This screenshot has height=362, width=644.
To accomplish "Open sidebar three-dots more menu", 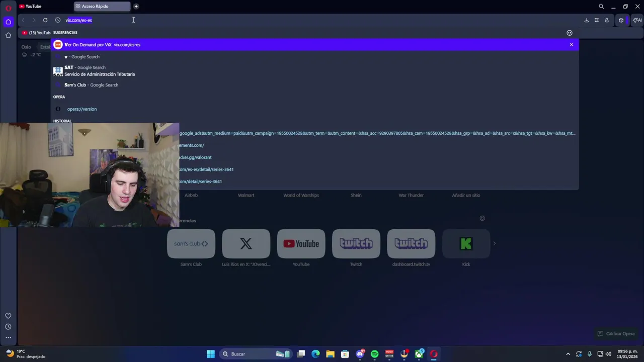I will (x=8, y=337).
